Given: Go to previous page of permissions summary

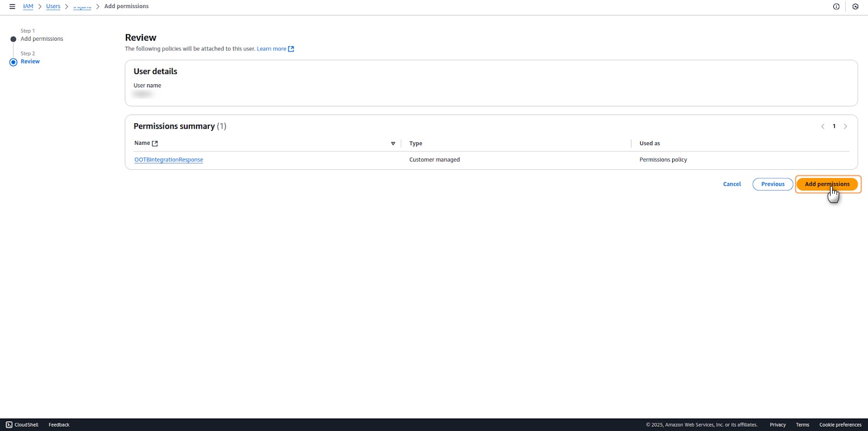Looking at the screenshot, I should click(x=822, y=126).
